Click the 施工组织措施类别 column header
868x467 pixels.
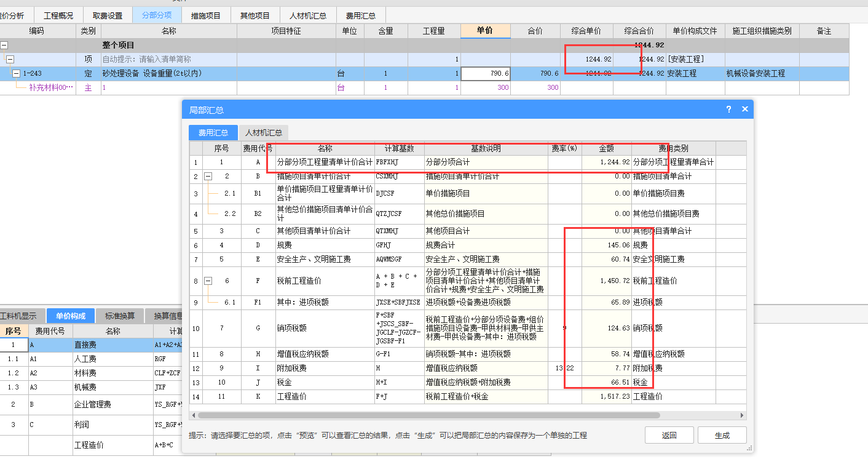762,31
